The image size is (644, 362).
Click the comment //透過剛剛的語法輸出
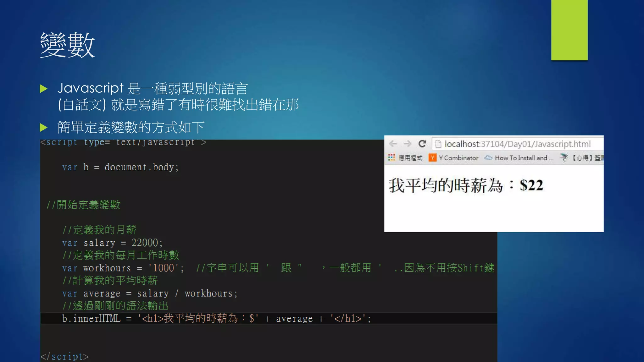pyautogui.click(x=115, y=305)
